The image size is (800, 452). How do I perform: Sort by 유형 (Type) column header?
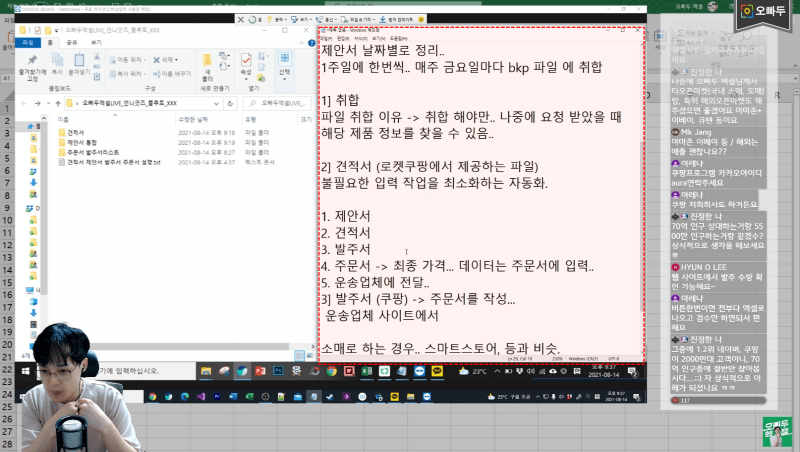click(x=250, y=119)
